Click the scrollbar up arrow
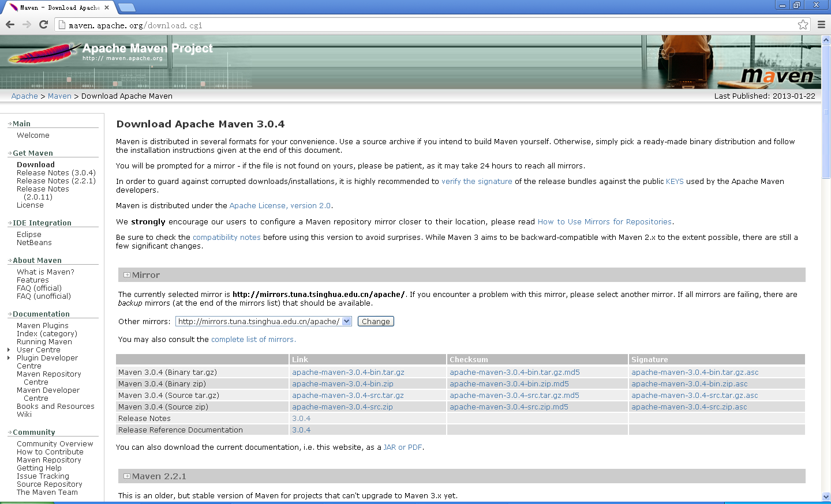Image resolution: width=831 pixels, height=504 pixels. (x=826, y=40)
